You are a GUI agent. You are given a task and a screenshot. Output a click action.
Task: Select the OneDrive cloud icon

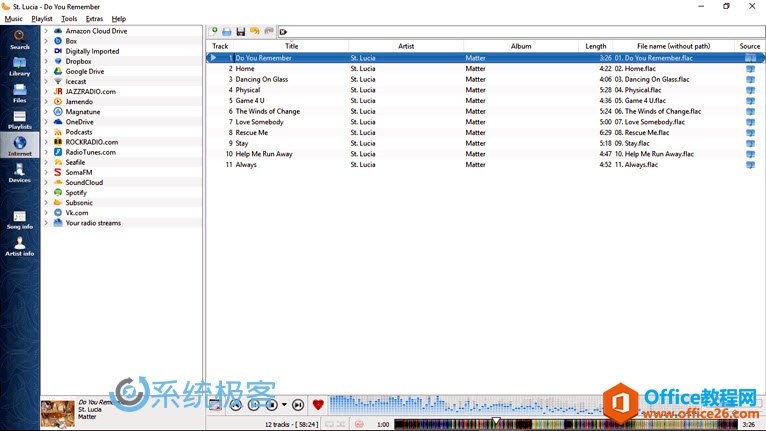[58, 122]
